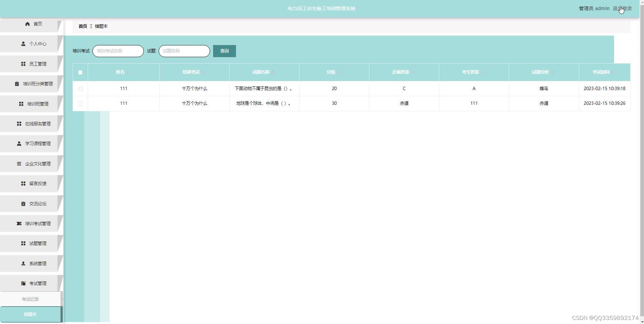
Task: Open the 首页 home icon in sidebar
Action: point(28,24)
